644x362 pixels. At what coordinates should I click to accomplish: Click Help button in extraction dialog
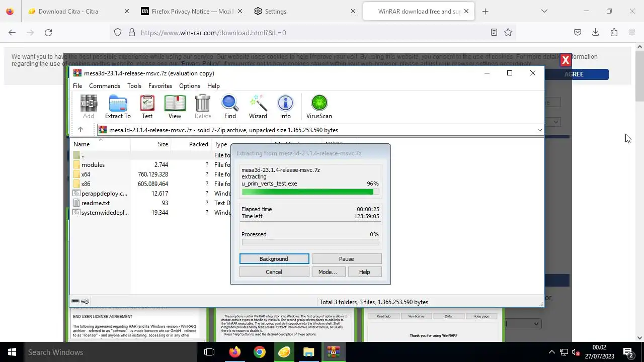click(x=365, y=272)
